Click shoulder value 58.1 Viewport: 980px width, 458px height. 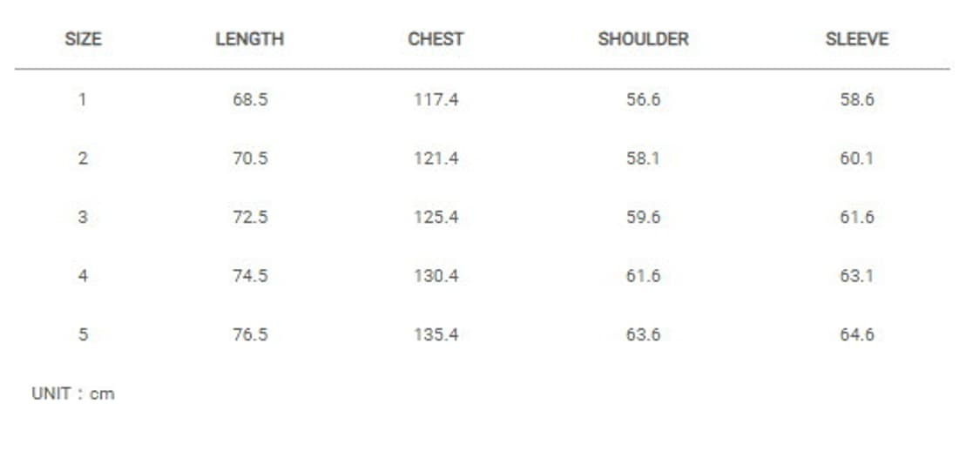(x=643, y=158)
